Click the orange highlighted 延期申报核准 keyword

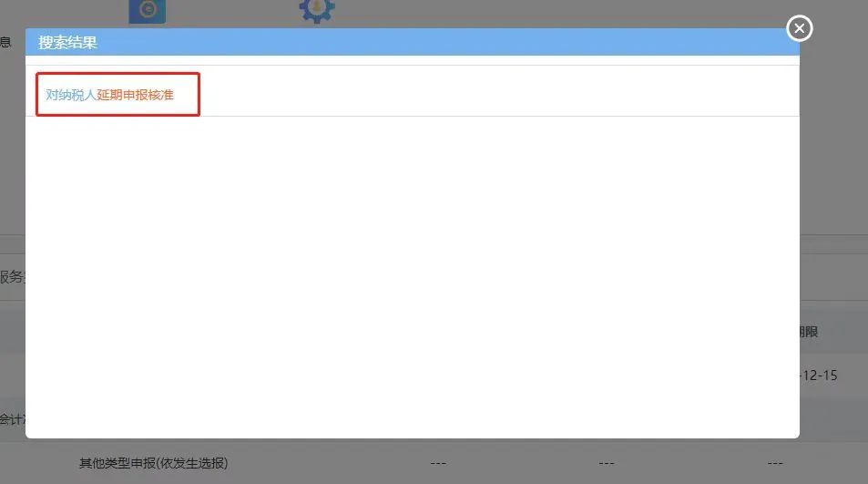[135, 95]
